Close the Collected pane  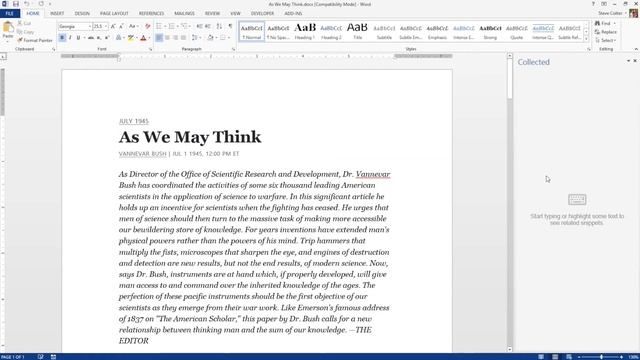635,61
